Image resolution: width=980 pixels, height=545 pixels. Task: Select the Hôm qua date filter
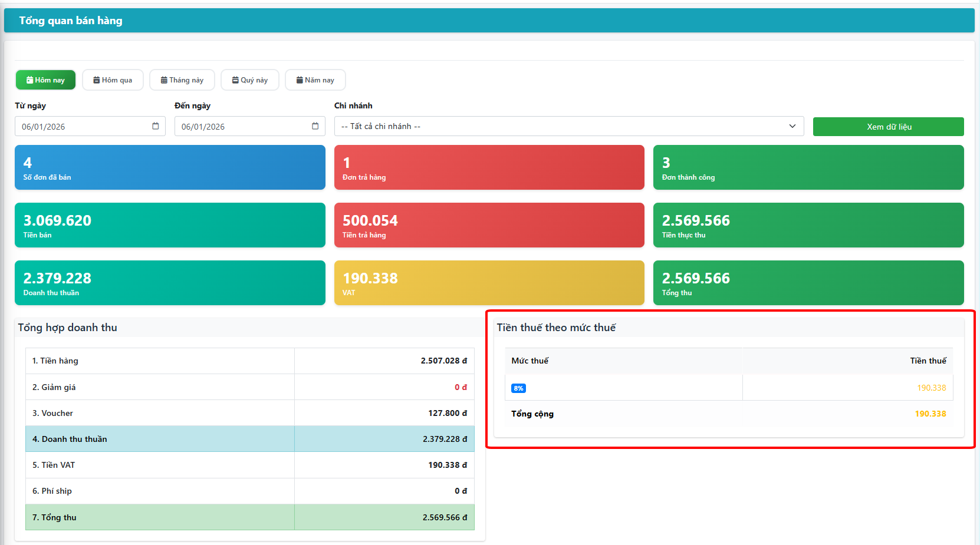coord(113,80)
